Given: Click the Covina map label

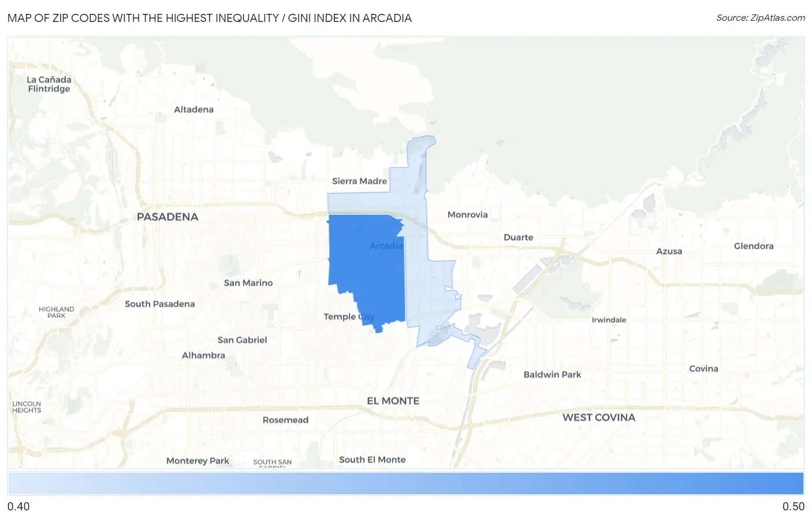Looking at the screenshot, I should [x=703, y=369].
